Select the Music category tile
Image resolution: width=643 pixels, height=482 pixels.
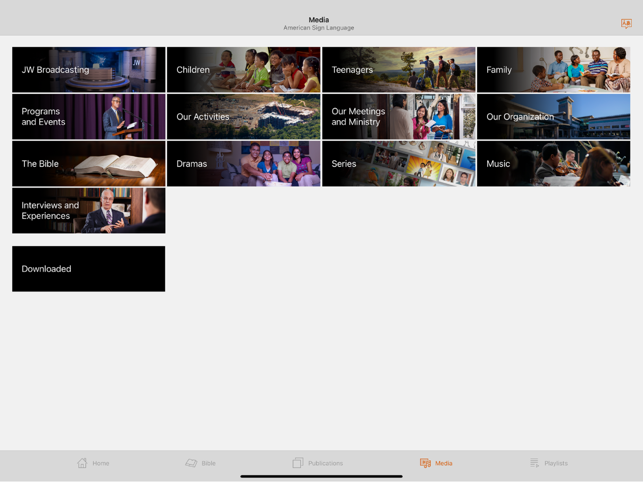point(554,163)
